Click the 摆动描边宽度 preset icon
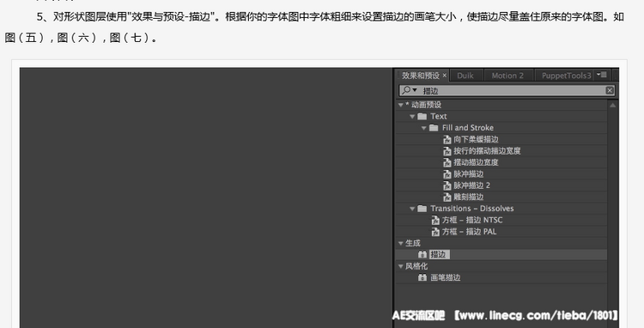The width and height of the screenshot is (644, 328). coord(447,163)
